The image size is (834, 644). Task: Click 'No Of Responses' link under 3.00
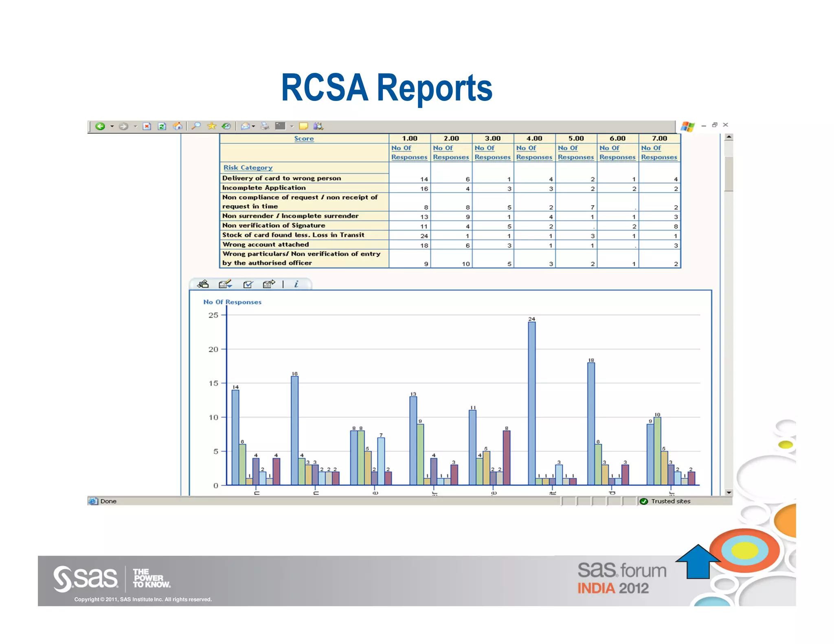click(492, 153)
